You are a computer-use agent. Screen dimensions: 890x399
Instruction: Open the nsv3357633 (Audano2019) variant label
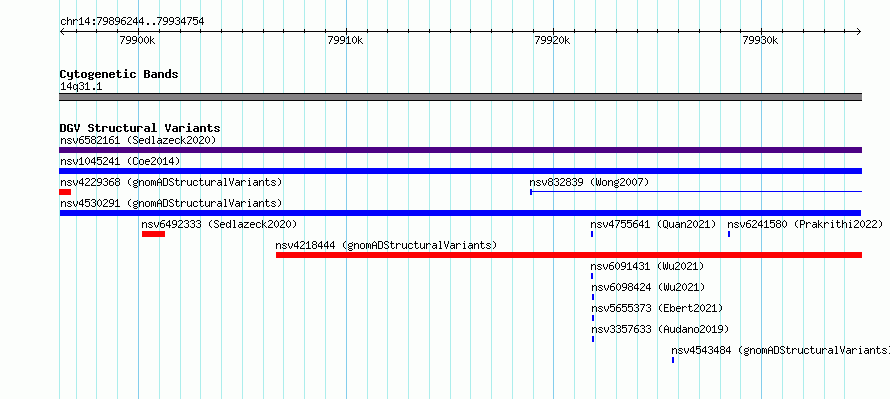[x=660, y=329]
